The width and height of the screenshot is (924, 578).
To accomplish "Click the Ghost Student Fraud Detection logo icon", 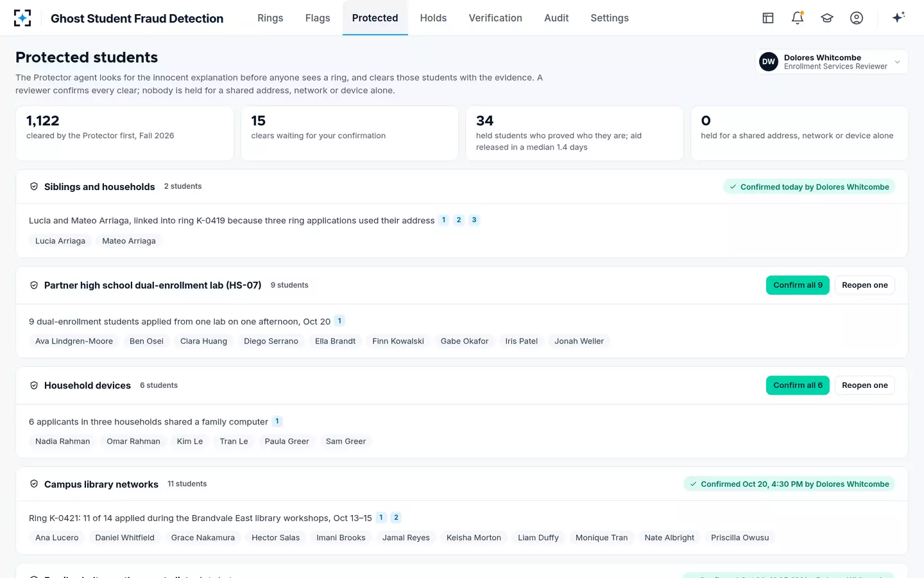I will point(22,18).
